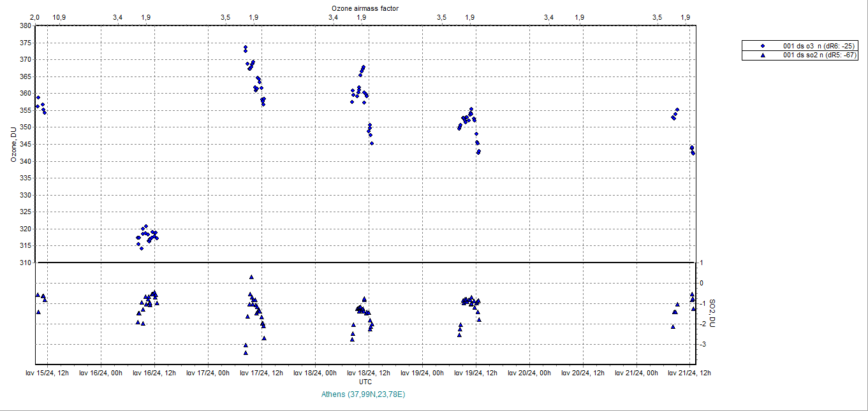Click the Athens (37,99N,23,78E) station label
868x411 pixels.
[364, 394]
